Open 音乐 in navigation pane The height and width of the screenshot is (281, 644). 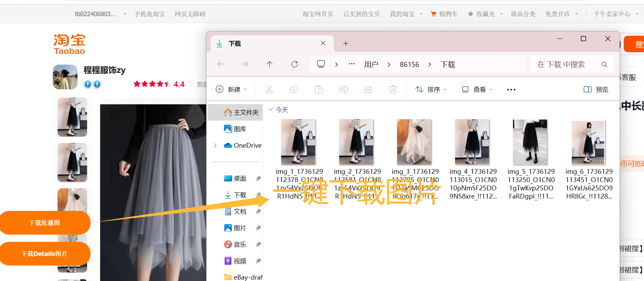[235, 244]
